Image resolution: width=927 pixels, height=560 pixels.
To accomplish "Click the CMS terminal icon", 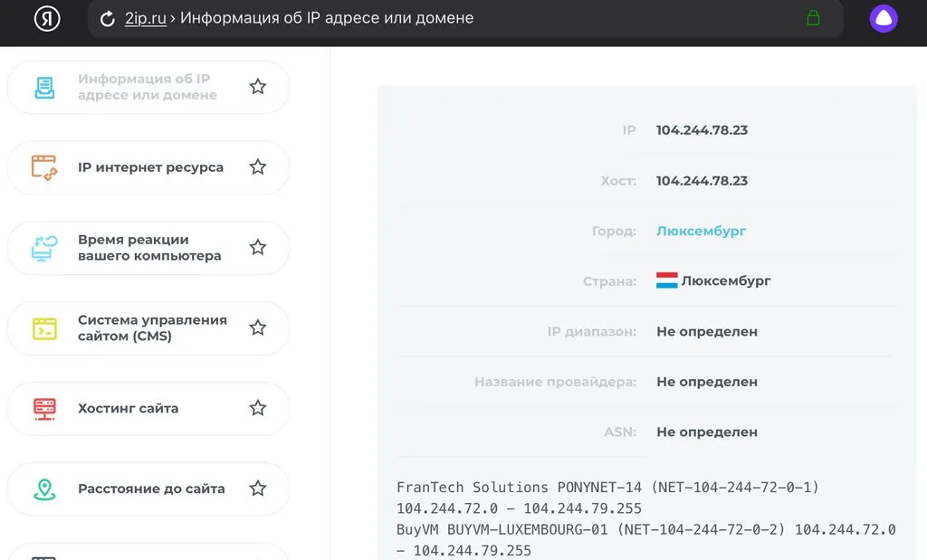I will tap(44, 328).
